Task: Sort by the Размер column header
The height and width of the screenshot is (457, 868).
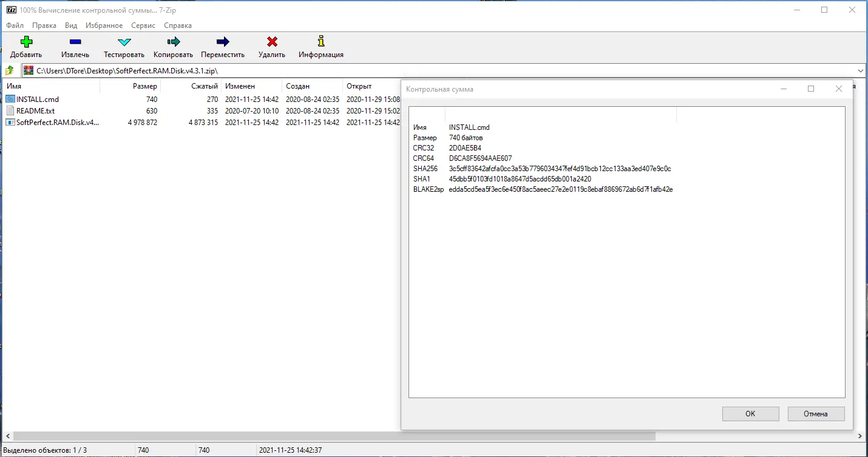Action: 130,86
